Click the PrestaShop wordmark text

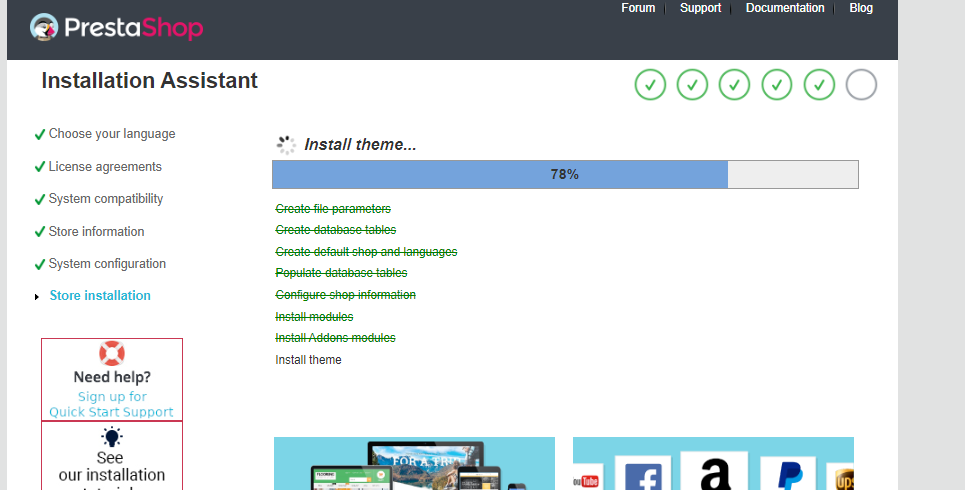tap(134, 28)
